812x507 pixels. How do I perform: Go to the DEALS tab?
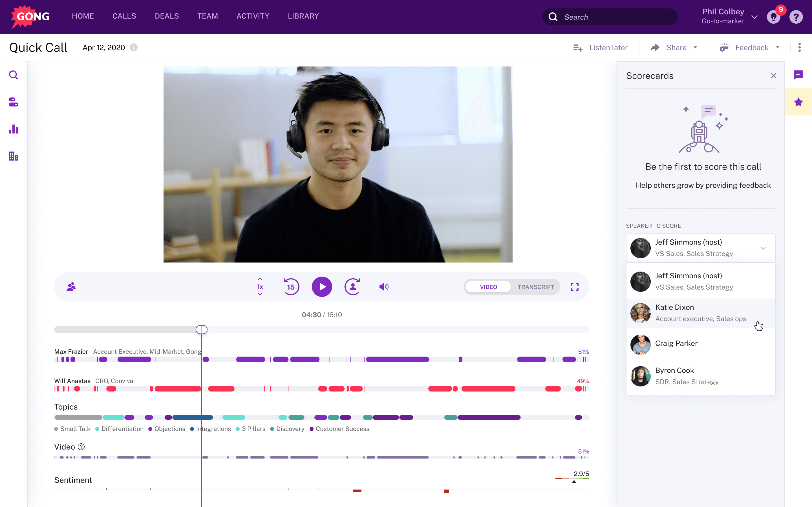[x=167, y=16]
